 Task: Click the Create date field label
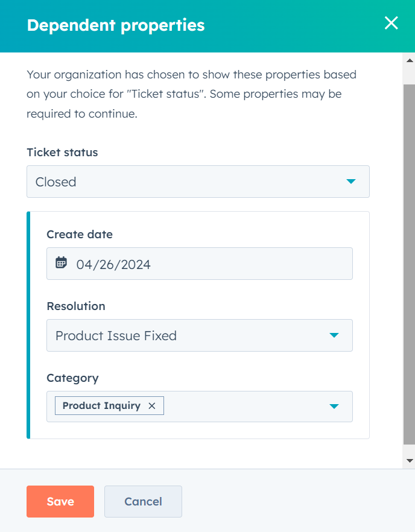click(80, 235)
